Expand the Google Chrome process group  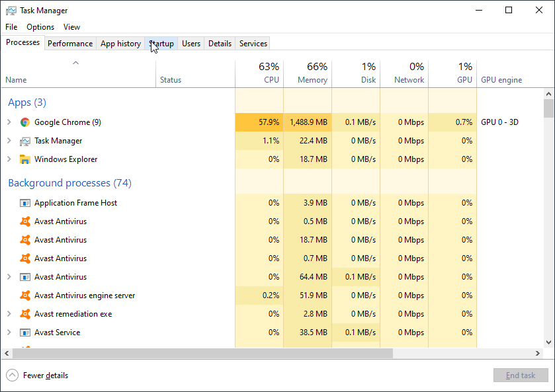pos(9,122)
